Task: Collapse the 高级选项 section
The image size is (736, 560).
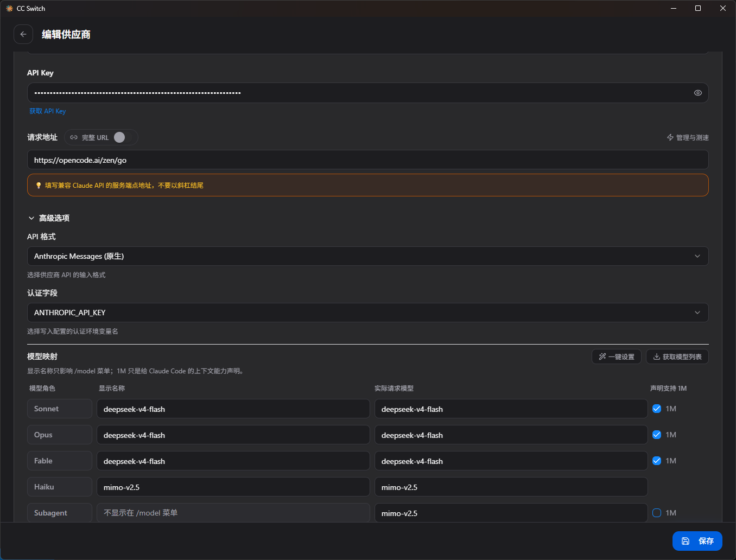Action: tap(49, 218)
